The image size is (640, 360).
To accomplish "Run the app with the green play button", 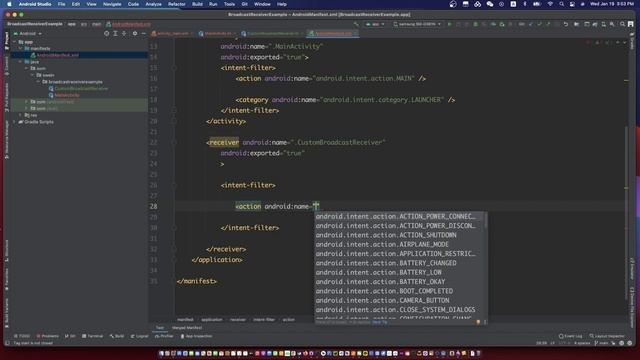I will [x=449, y=24].
